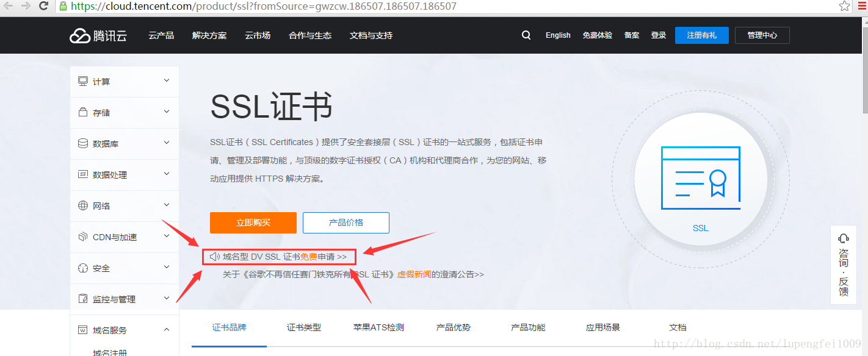
Task: Switch to the 苹果ATS检测 tab
Action: click(x=378, y=327)
